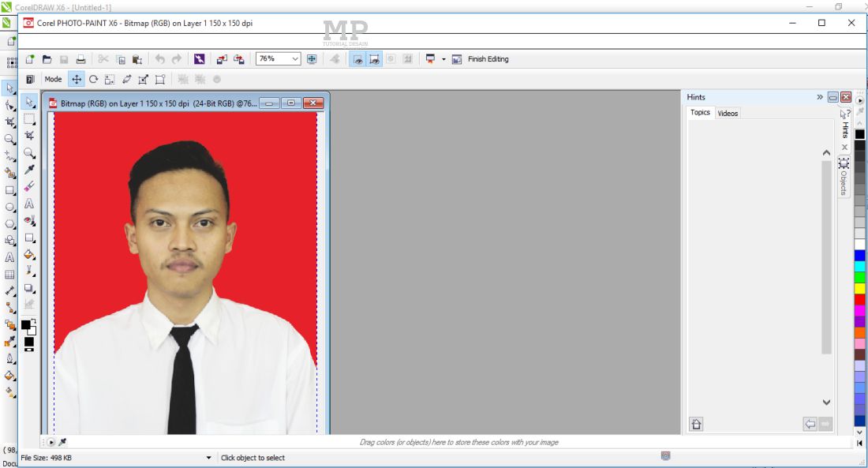The width and height of the screenshot is (868, 468).
Task: Select the Paint brush tool in Photo-Paint toolbox
Action: click(29, 271)
